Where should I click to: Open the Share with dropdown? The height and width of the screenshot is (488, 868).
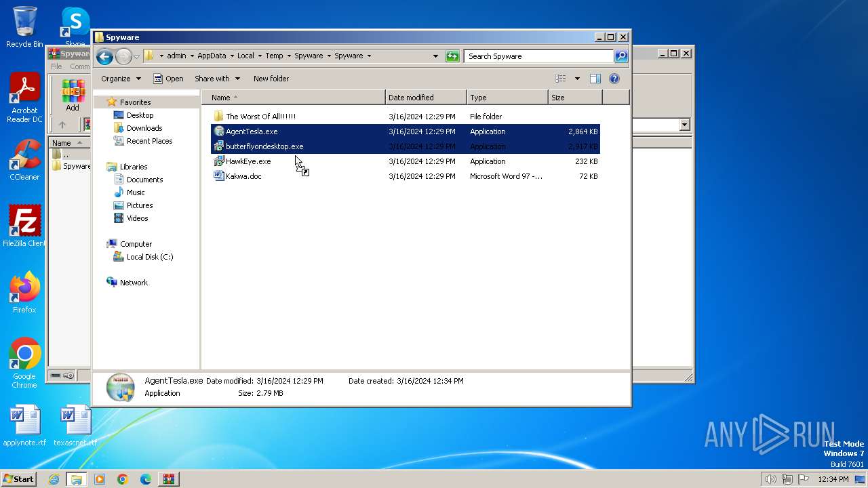tap(216, 79)
